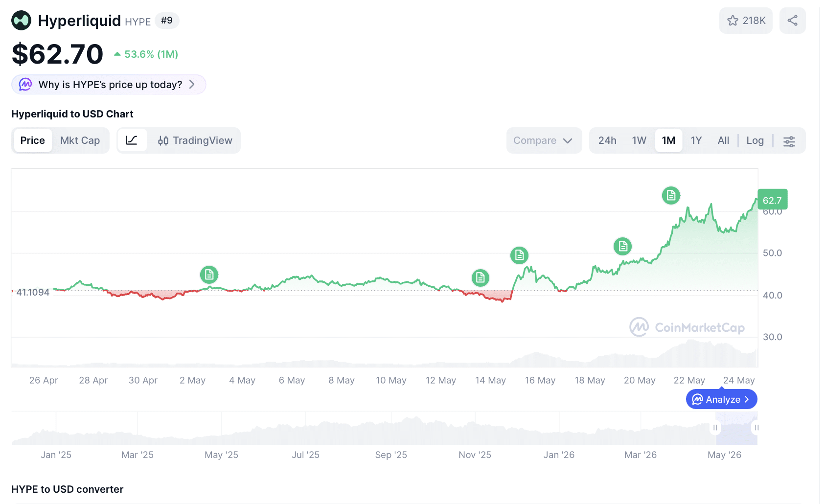The height and width of the screenshot is (504, 825).
Task: Click the 53.6% (1M) change indicator
Action: pos(146,54)
